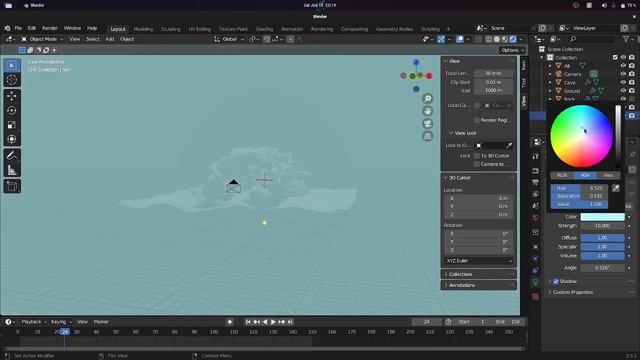Select the Annotate tool
This screenshot has height=360, width=640.
[12, 156]
